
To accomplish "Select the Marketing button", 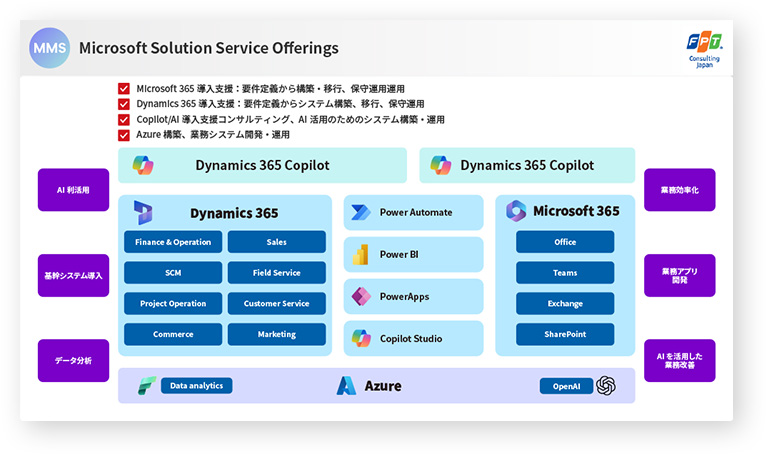I will tap(277, 334).
